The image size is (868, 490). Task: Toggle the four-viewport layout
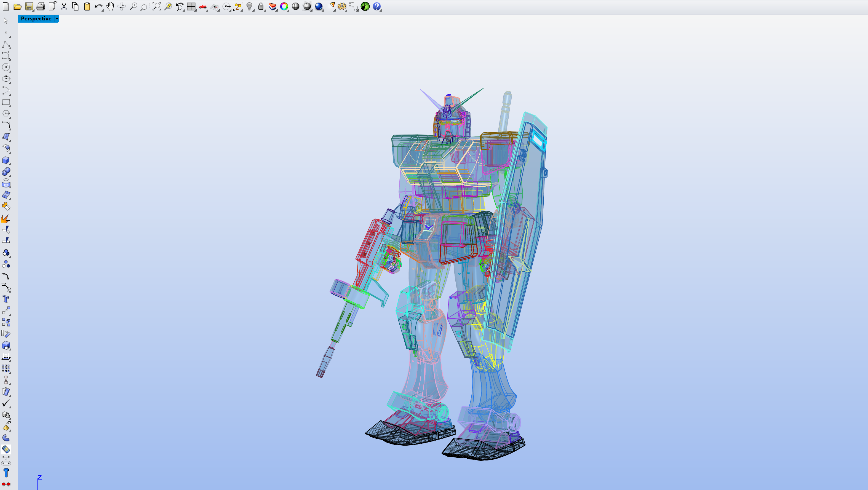point(191,6)
